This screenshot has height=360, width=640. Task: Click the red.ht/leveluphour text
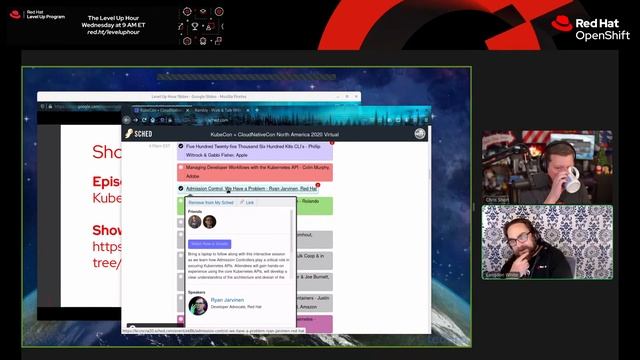[113, 32]
